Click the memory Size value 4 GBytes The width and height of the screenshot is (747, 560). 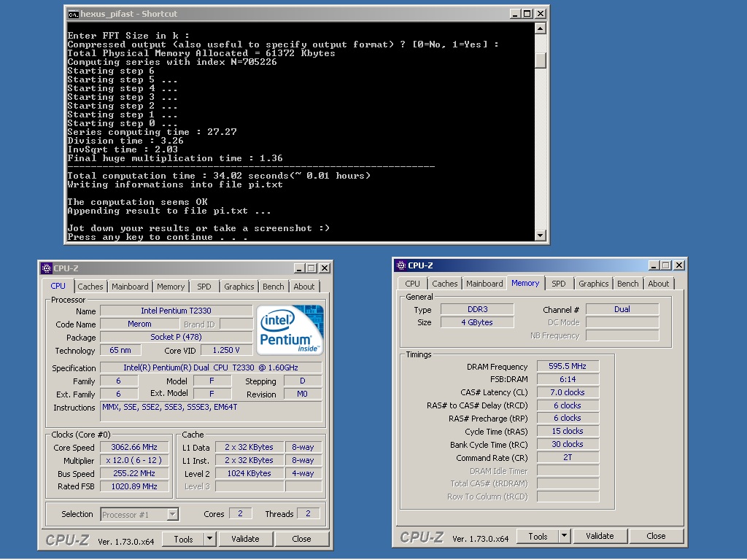click(477, 322)
